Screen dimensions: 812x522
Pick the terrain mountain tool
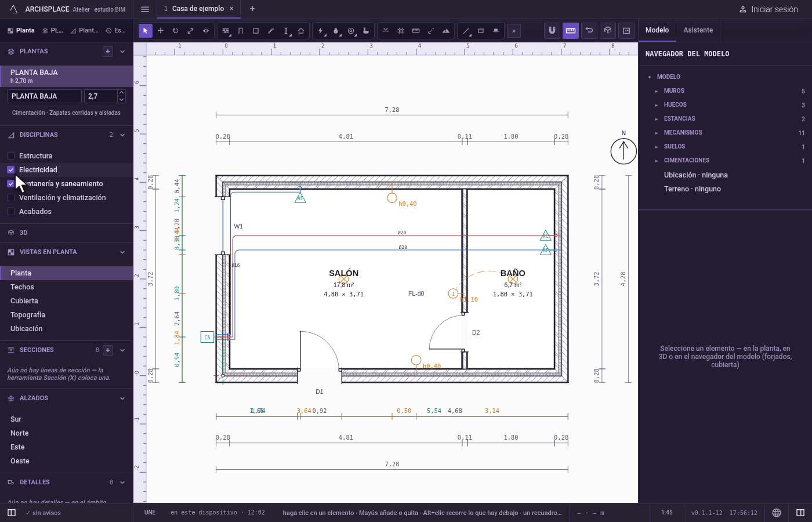click(446, 31)
